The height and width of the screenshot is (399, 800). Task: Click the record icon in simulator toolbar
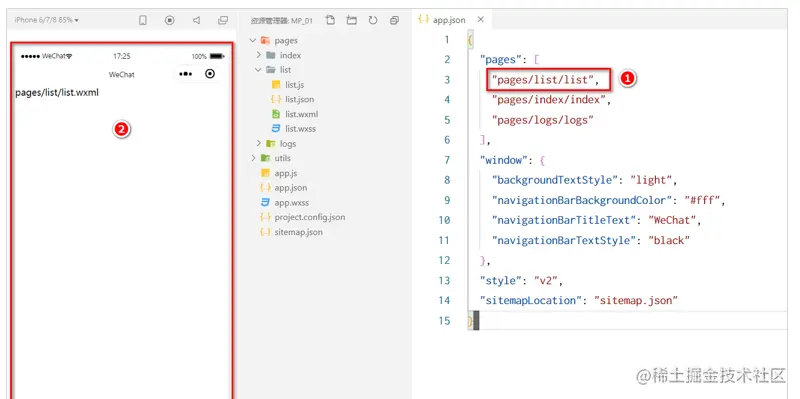pos(169,20)
